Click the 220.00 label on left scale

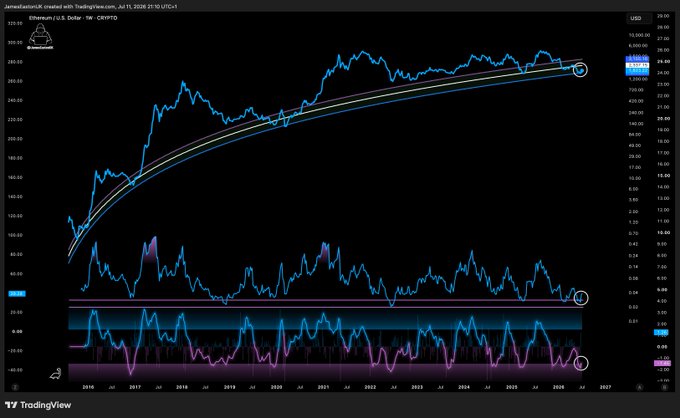[x=15, y=120]
